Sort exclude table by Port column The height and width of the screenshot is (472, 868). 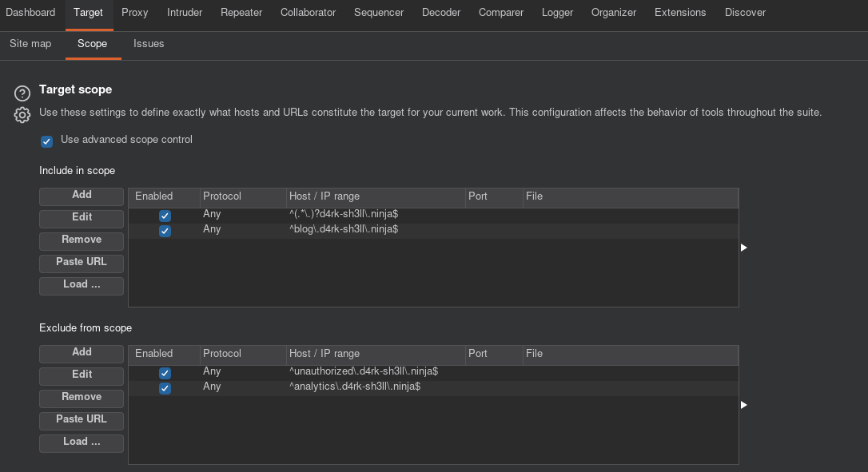pyautogui.click(x=494, y=354)
